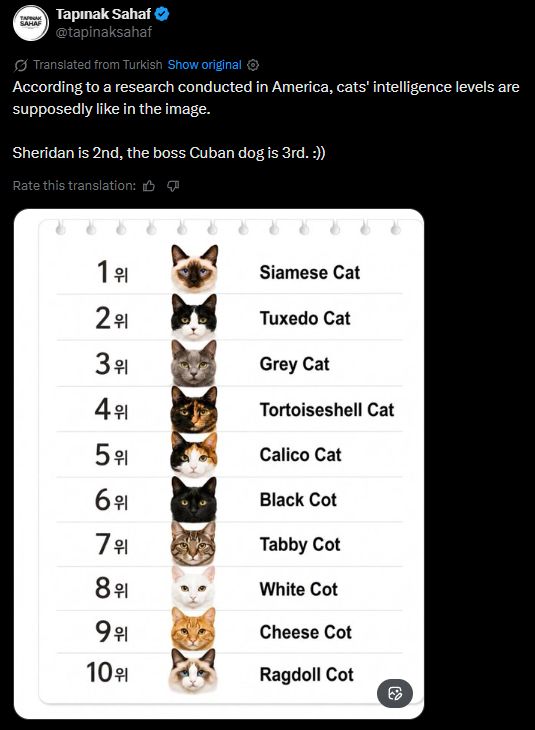Open the cat ranking image
This screenshot has height=730, width=535.
tap(219, 464)
